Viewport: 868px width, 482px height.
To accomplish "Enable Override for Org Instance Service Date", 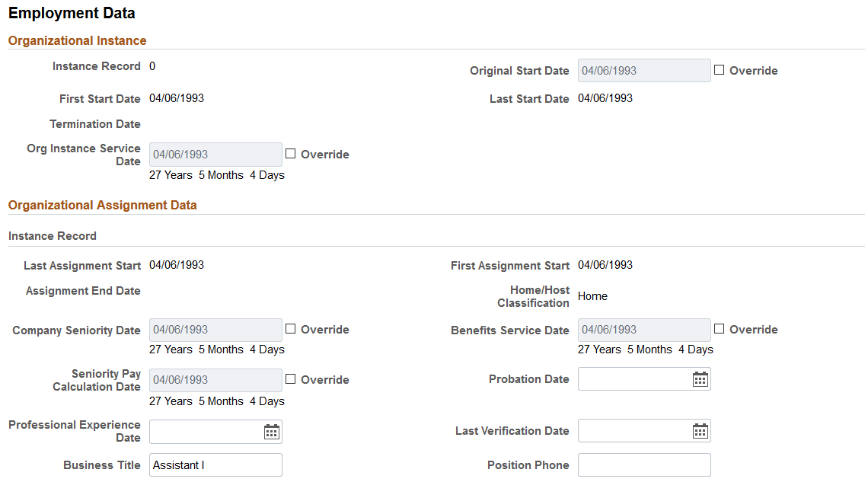I will (x=290, y=154).
